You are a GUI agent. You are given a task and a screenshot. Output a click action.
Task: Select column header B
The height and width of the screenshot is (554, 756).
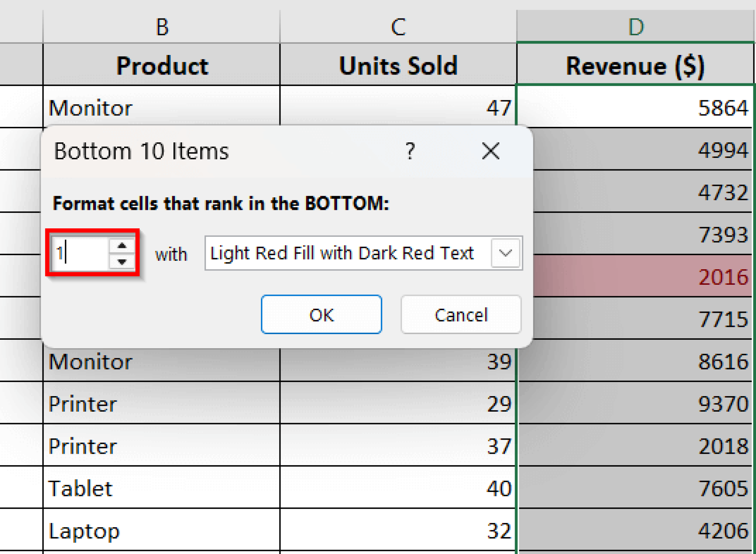pyautogui.click(x=161, y=26)
